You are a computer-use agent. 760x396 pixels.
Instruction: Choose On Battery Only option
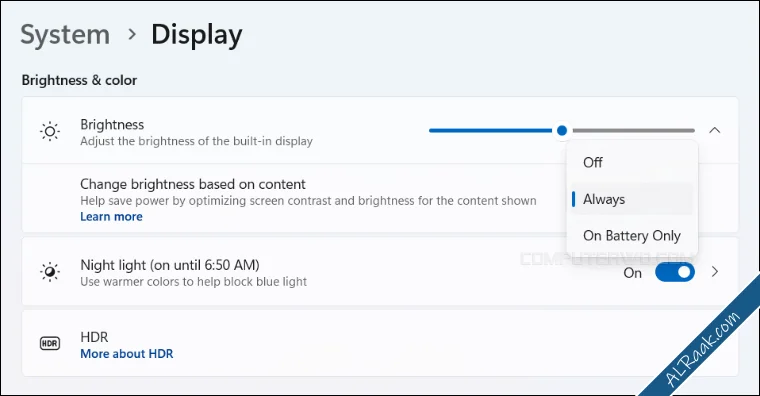632,236
